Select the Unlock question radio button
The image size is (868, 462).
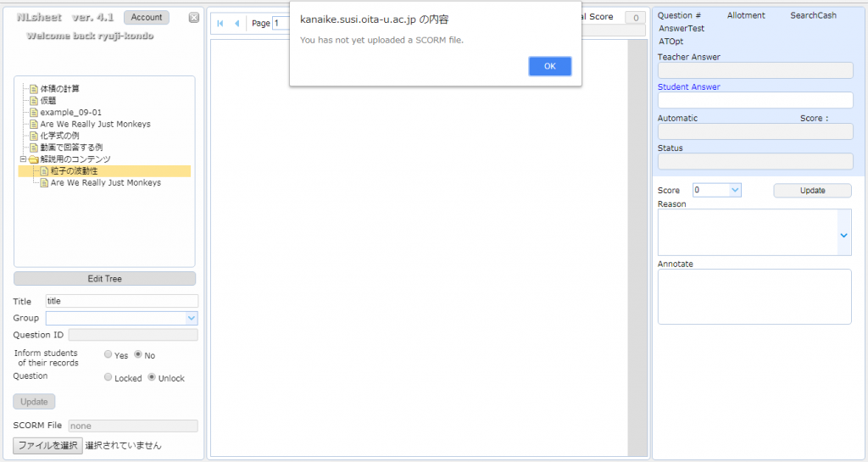[x=152, y=377]
